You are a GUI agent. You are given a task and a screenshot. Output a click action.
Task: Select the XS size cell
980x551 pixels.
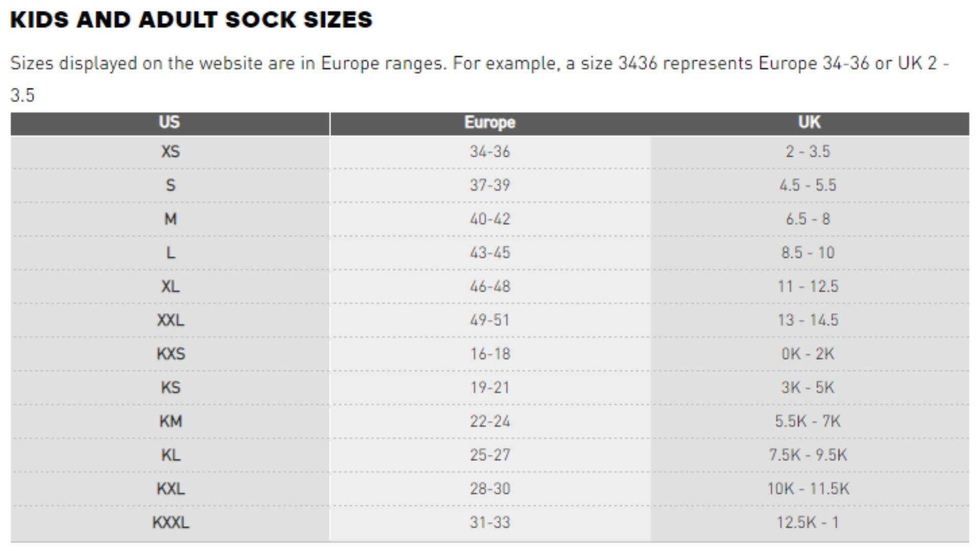[x=170, y=152]
